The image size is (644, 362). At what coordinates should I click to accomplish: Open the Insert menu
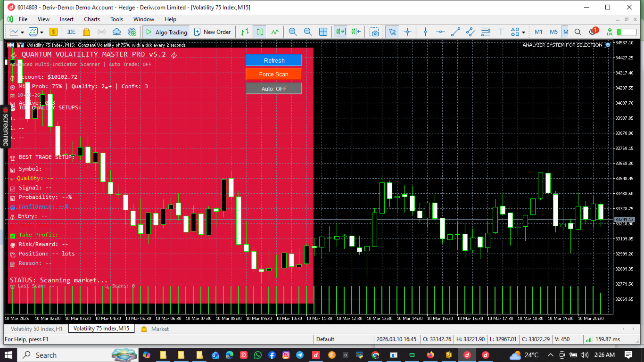click(x=66, y=19)
